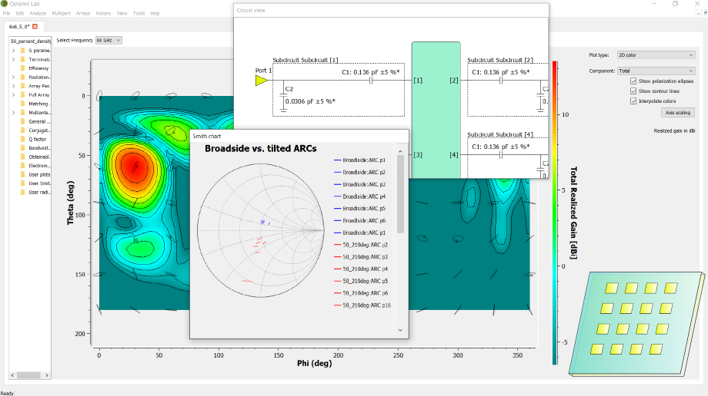This screenshot has height=396, width=708.
Task: Click the Array Factor folder icon
Action: click(x=23, y=86)
